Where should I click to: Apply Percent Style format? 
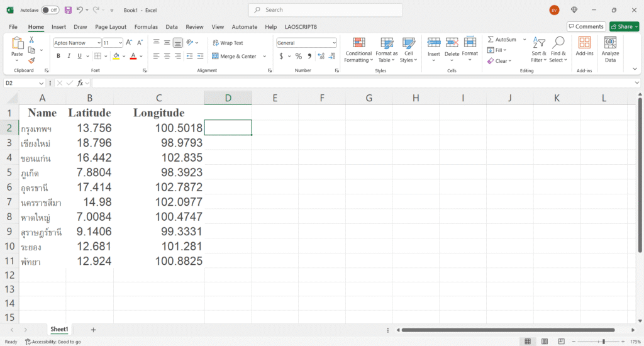point(299,56)
